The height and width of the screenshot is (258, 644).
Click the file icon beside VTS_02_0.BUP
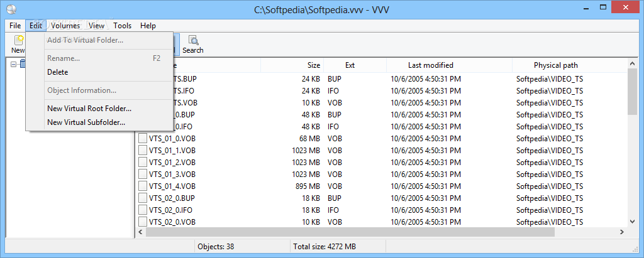(x=143, y=198)
